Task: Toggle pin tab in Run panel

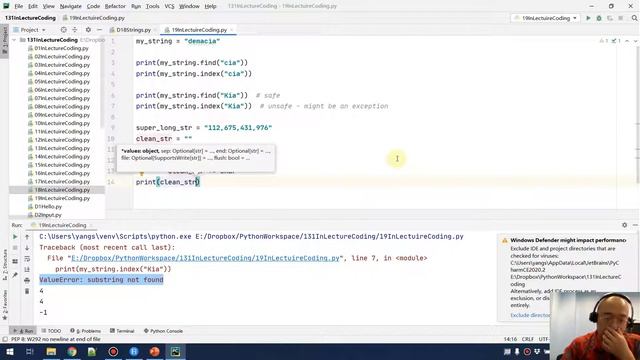Action: pos(15,275)
